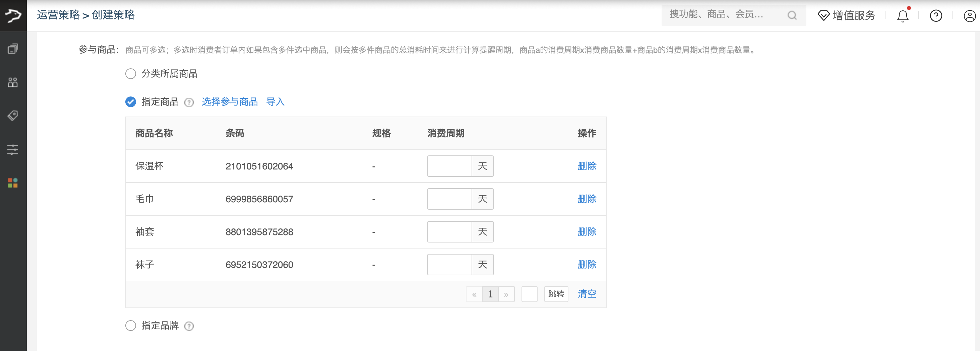Image resolution: width=980 pixels, height=351 pixels.
Task: Click the search magnifier icon
Action: pyautogui.click(x=792, y=16)
